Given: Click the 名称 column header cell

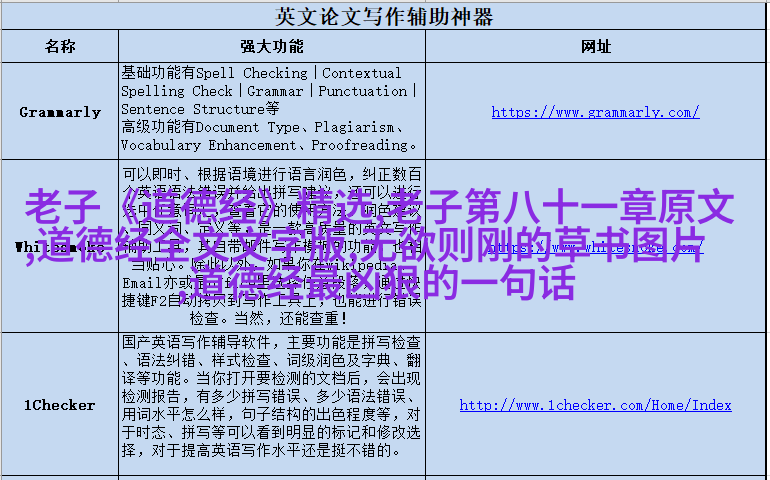Looking at the screenshot, I should [60, 46].
